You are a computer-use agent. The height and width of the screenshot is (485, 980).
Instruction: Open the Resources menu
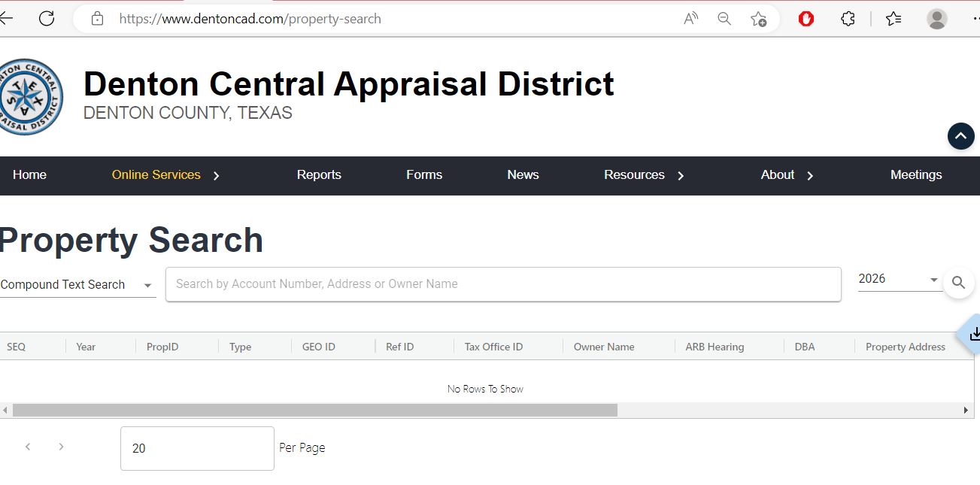(x=634, y=175)
